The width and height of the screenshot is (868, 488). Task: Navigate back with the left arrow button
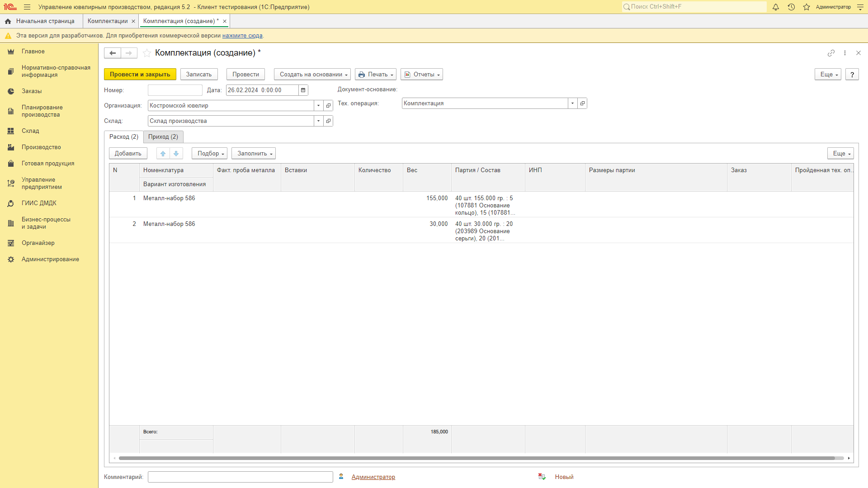[x=113, y=53]
